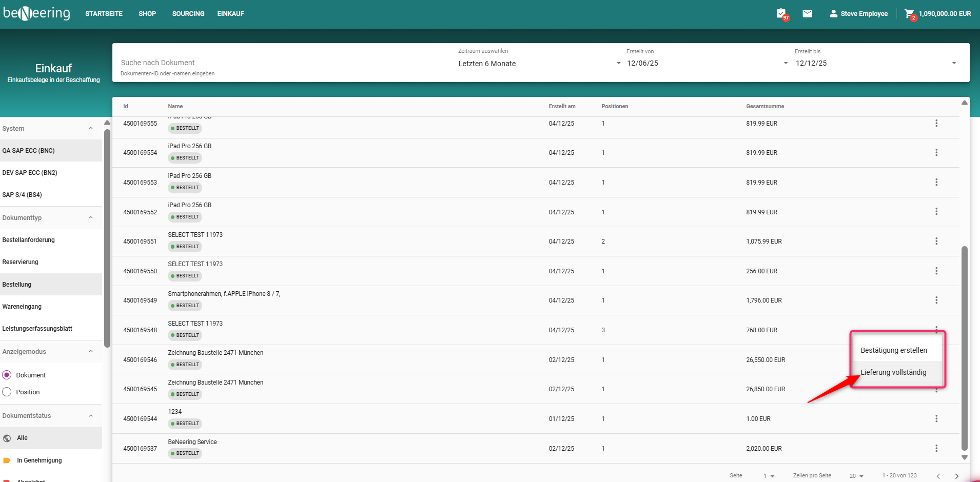980x482 pixels.
Task: Open row menu for order 4500169550
Action: (936, 271)
